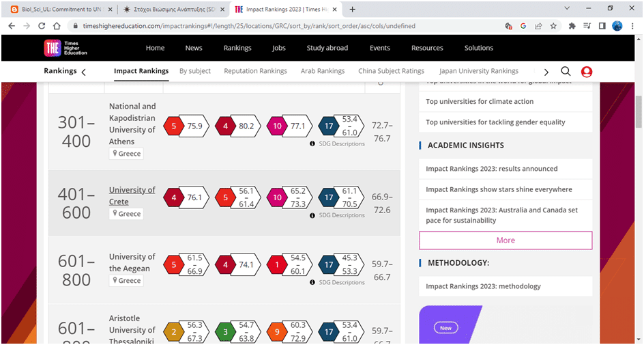Open University of the Aegean link
Image resolution: width=644 pixels, height=345 pixels.
pos(132,262)
